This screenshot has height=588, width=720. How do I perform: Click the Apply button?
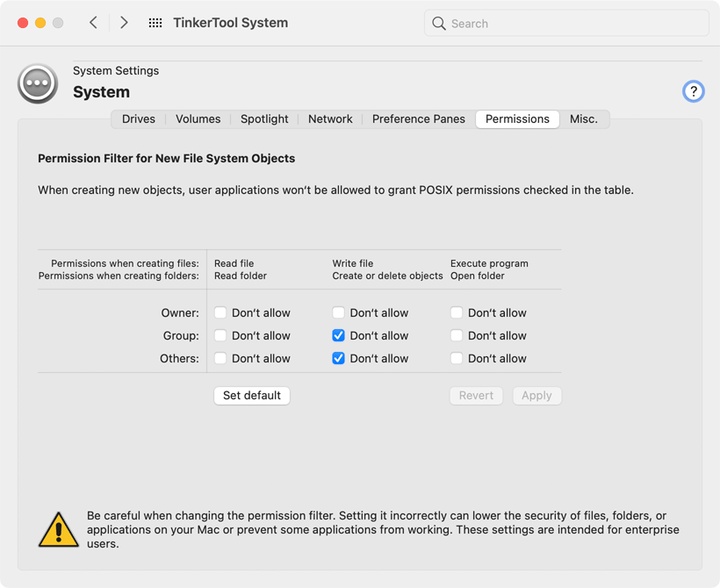click(x=536, y=396)
